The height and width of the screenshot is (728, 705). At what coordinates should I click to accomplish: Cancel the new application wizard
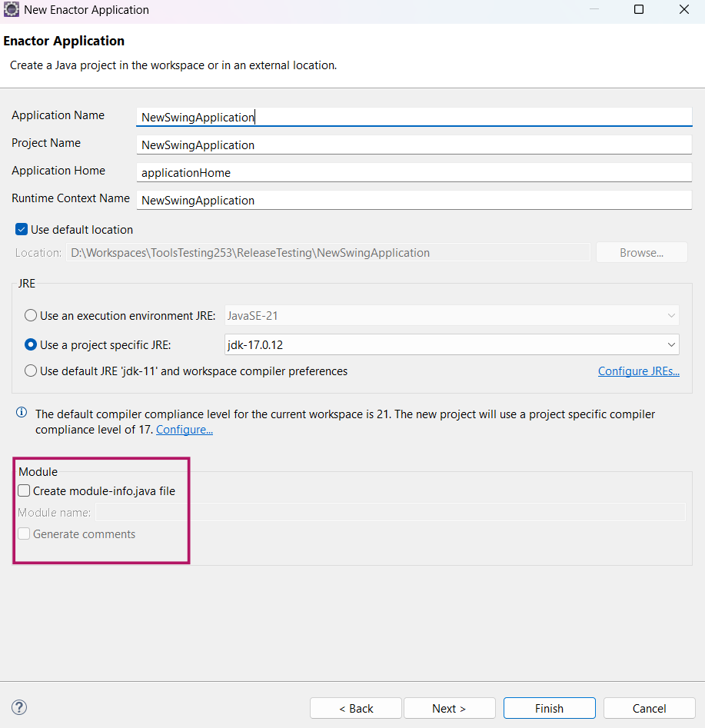(x=649, y=708)
